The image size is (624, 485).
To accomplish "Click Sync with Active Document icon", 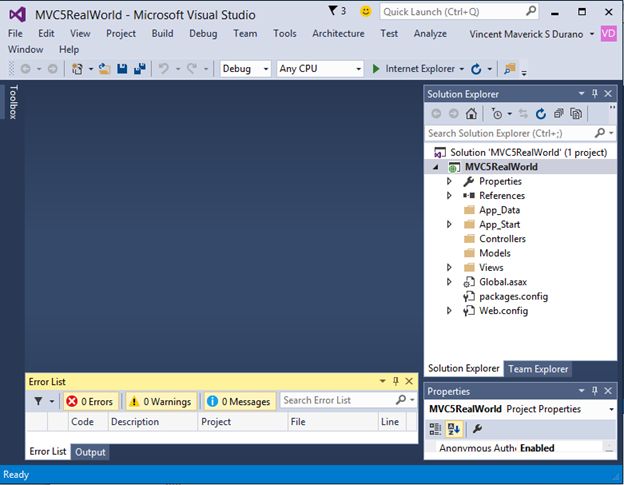I will (x=523, y=114).
